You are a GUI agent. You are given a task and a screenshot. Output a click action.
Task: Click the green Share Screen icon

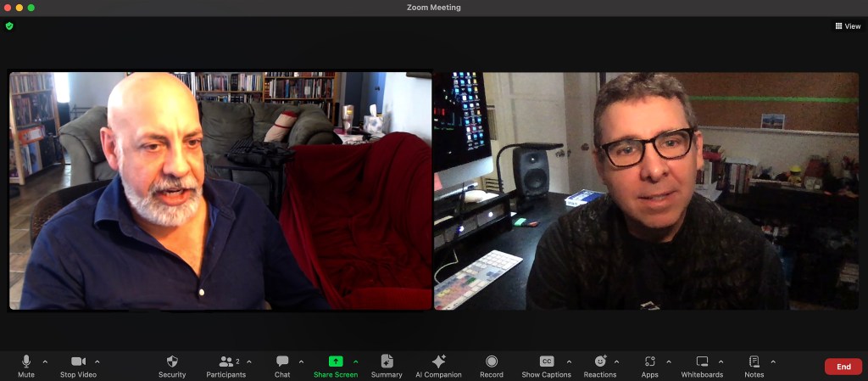tap(336, 361)
